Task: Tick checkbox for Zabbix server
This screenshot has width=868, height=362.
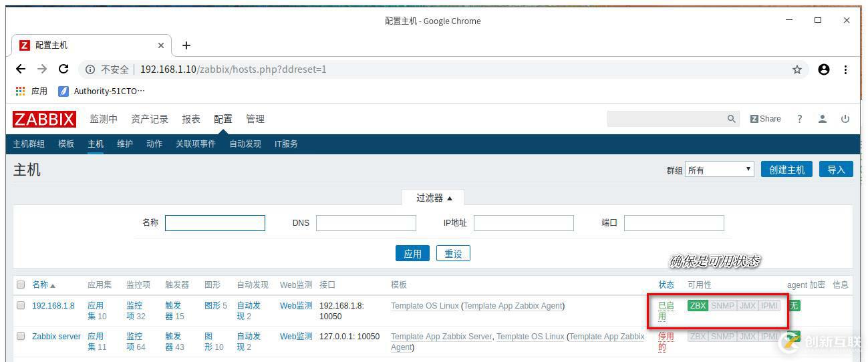Action: point(21,337)
